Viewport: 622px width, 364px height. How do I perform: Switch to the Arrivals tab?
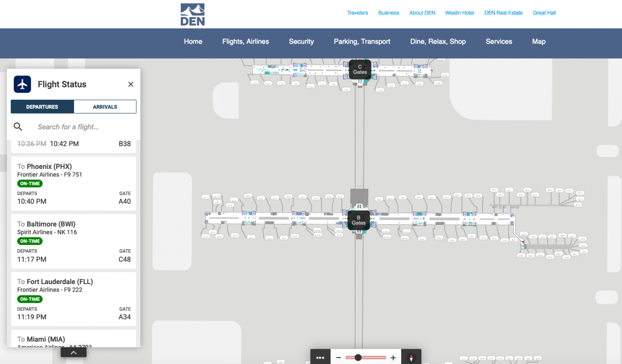coord(105,107)
